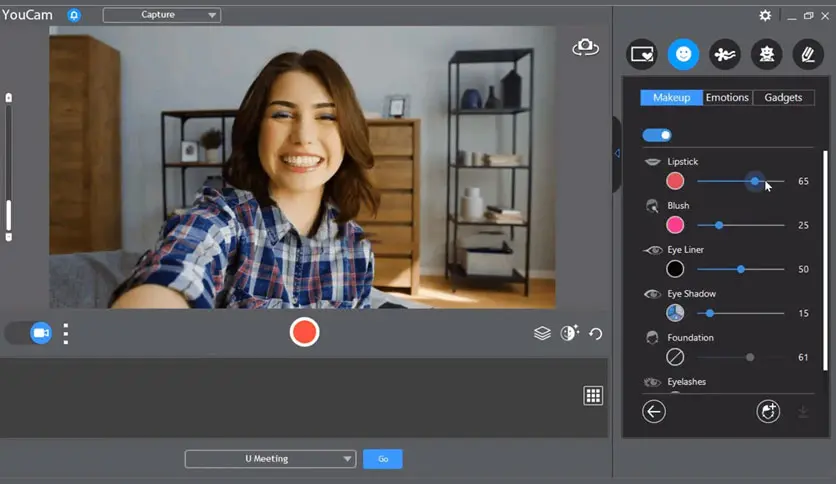The width and height of the screenshot is (836, 484).
Task: Select the smiley face effects icon
Action: pos(683,54)
